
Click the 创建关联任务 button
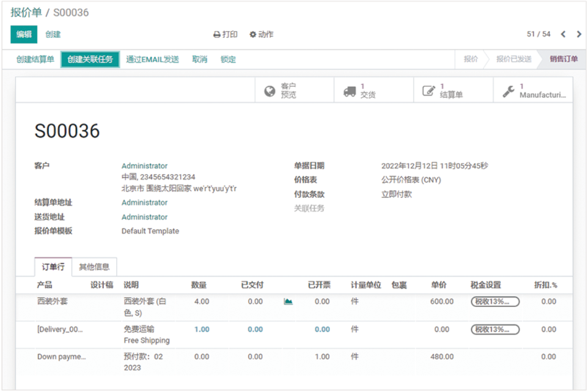90,59
